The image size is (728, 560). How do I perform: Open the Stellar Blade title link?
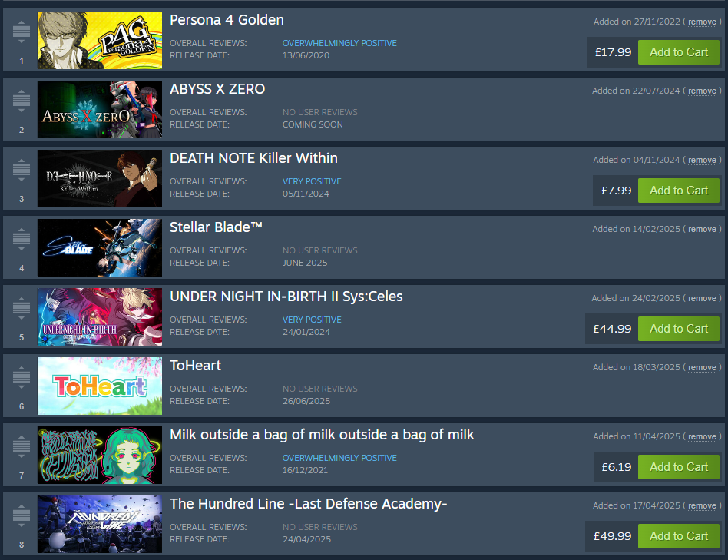click(x=216, y=227)
